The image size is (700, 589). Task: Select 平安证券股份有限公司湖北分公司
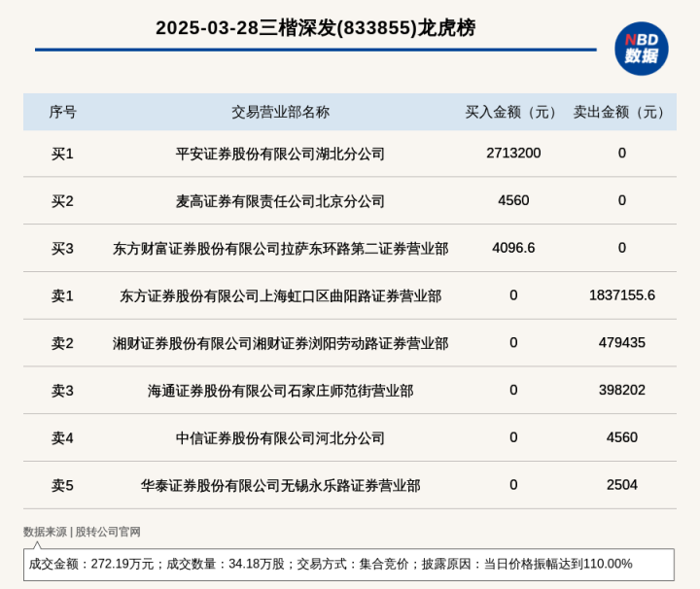pos(280,154)
